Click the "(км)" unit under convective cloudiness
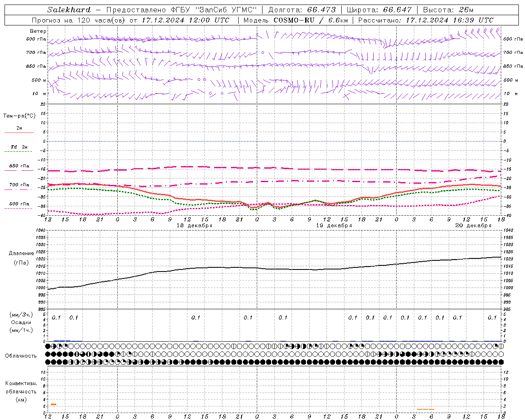 tap(21, 399)
